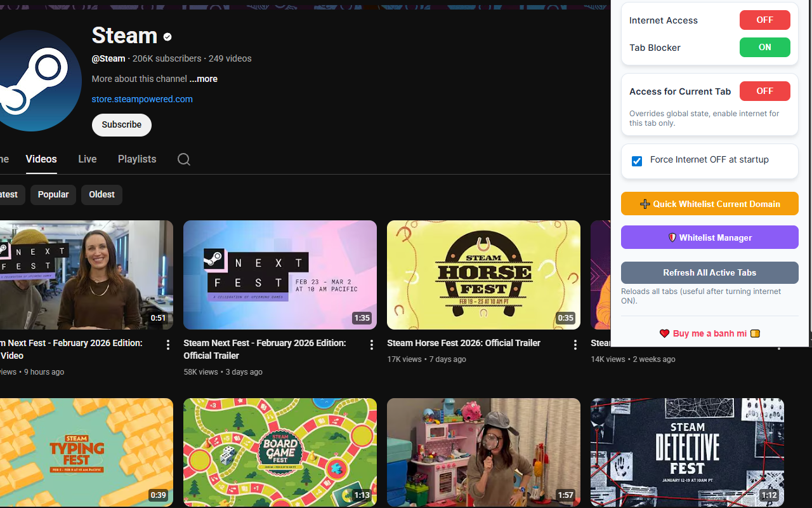Viewport: 812px width, 508px height.
Task: Click the plus icon on Quick Whitelist button
Action: coord(645,204)
